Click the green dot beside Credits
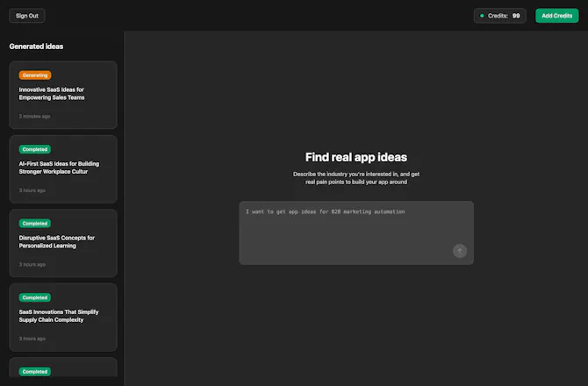 pos(482,16)
